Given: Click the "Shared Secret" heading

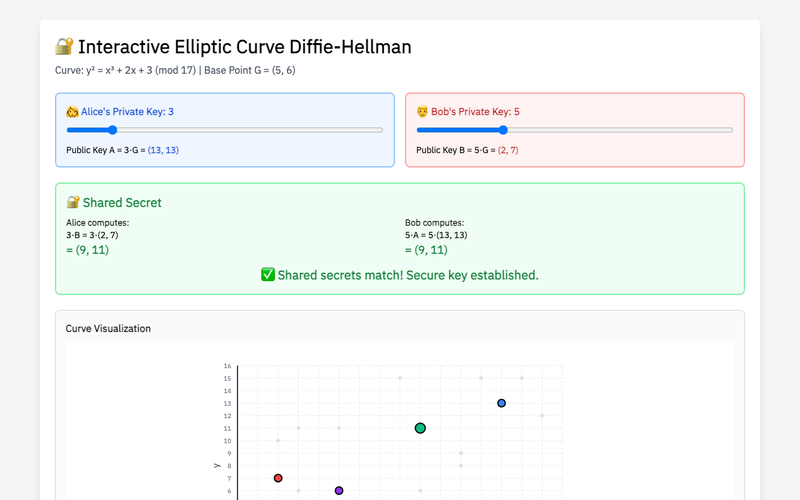Looking at the screenshot, I should (x=122, y=203).
